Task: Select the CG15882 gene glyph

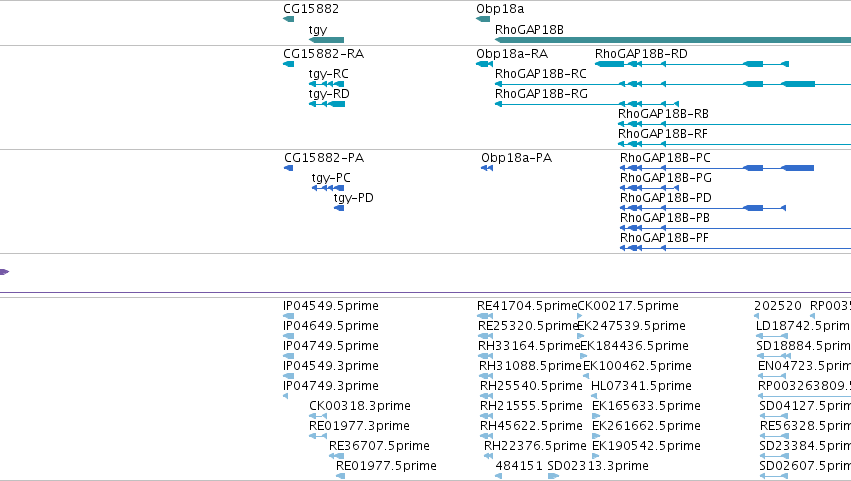Action: pos(289,19)
